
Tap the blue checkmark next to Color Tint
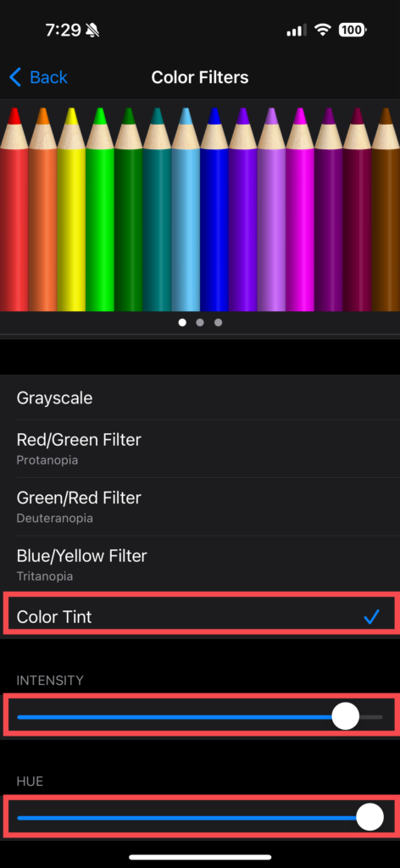click(x=371, y=617)
